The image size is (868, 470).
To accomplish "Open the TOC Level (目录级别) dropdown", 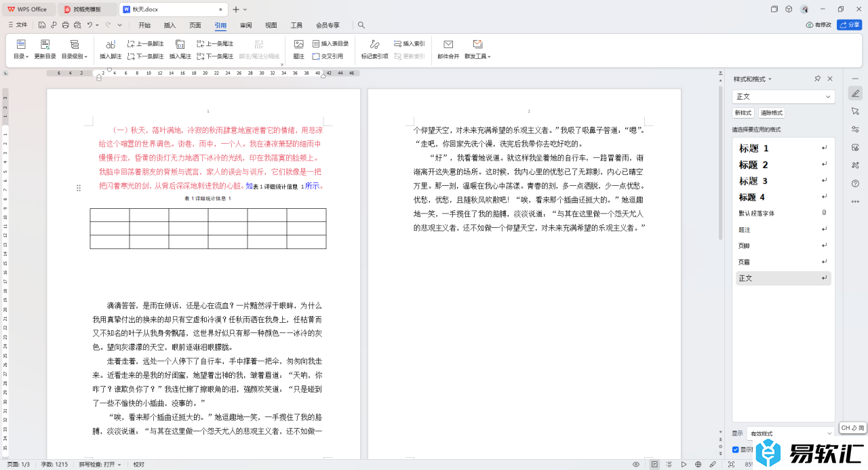I will pyautogui.click(x=74, y=56).
